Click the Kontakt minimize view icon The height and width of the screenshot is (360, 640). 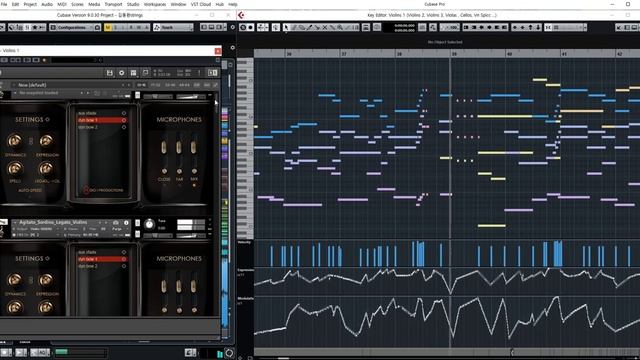click(145, 73)
